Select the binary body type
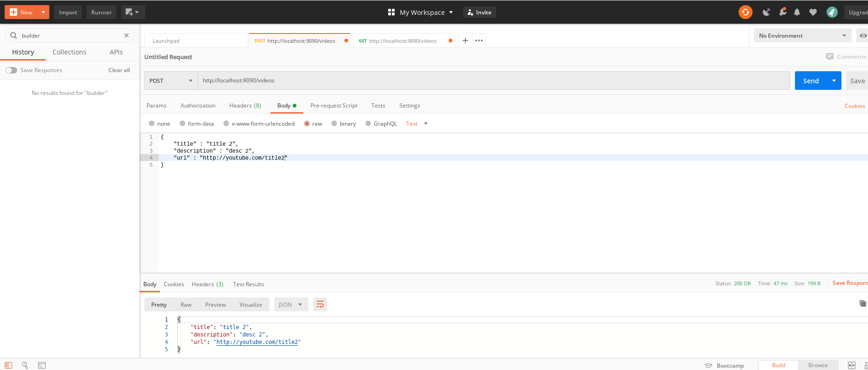 click(x=334, y=123)
